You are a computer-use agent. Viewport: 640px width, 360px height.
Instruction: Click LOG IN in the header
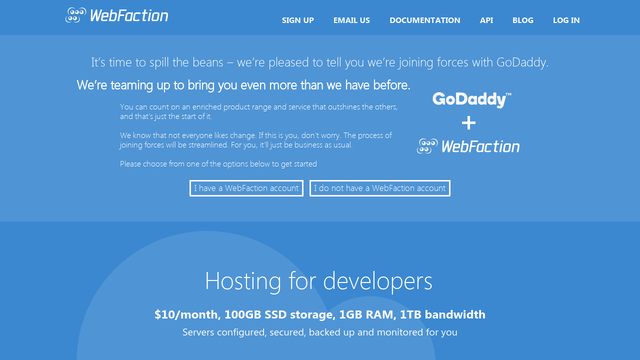click(x=566, y=20)
